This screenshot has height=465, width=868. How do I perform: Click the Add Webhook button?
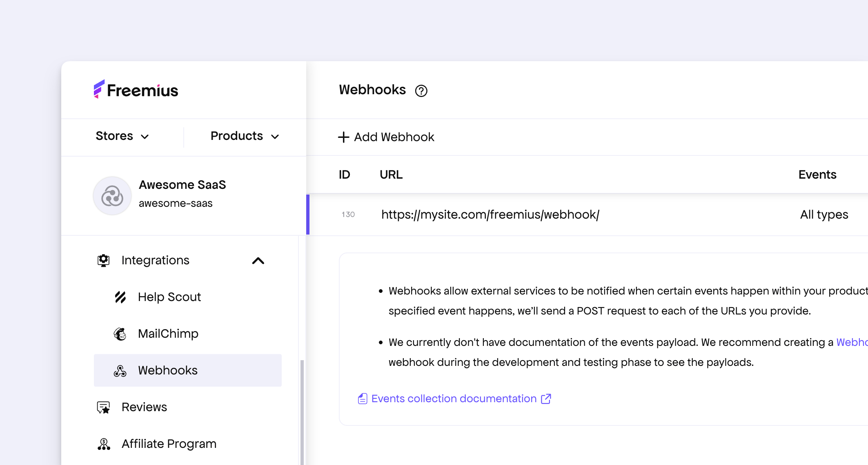coord(386,137)
